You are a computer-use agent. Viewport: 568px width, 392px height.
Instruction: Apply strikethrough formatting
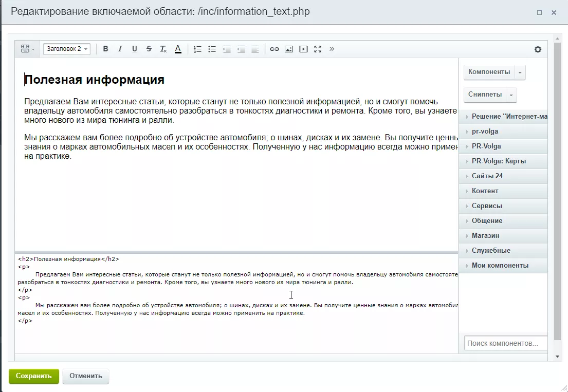pos(149,49)
